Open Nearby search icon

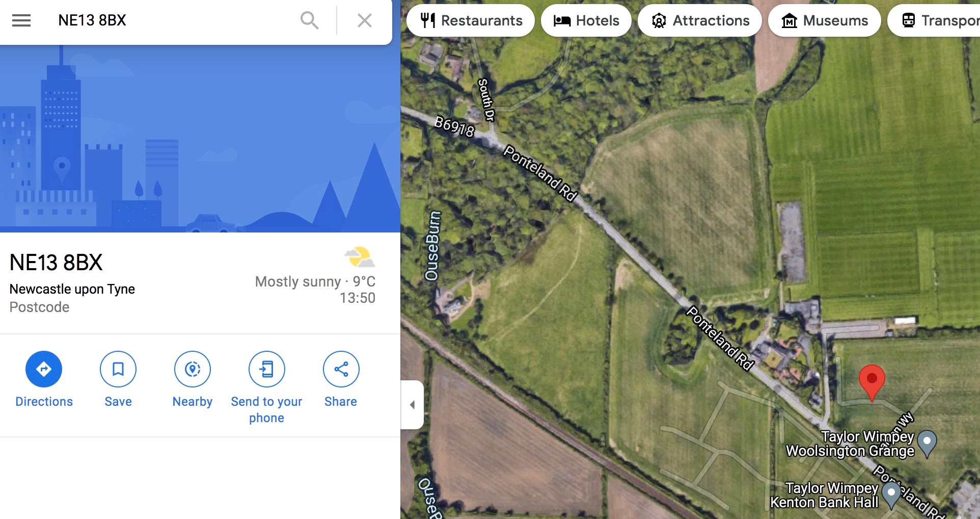pos(193,369)
